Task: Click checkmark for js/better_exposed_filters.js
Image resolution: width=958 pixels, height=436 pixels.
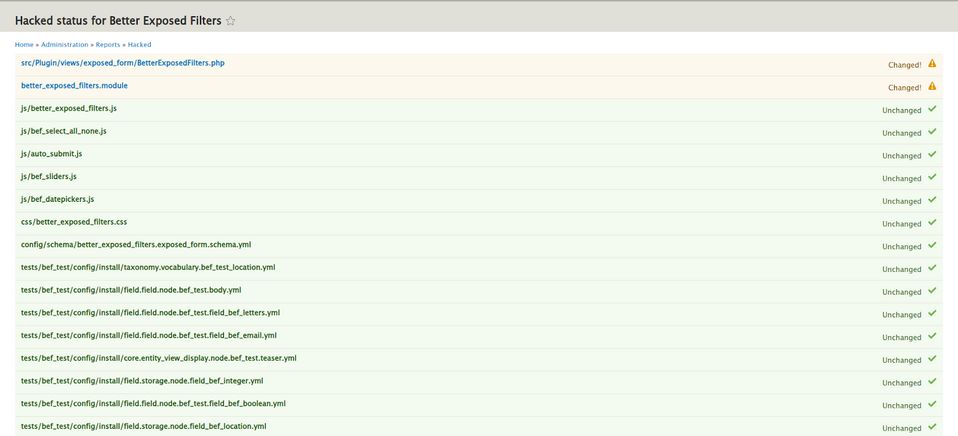Action: [932, 109]
